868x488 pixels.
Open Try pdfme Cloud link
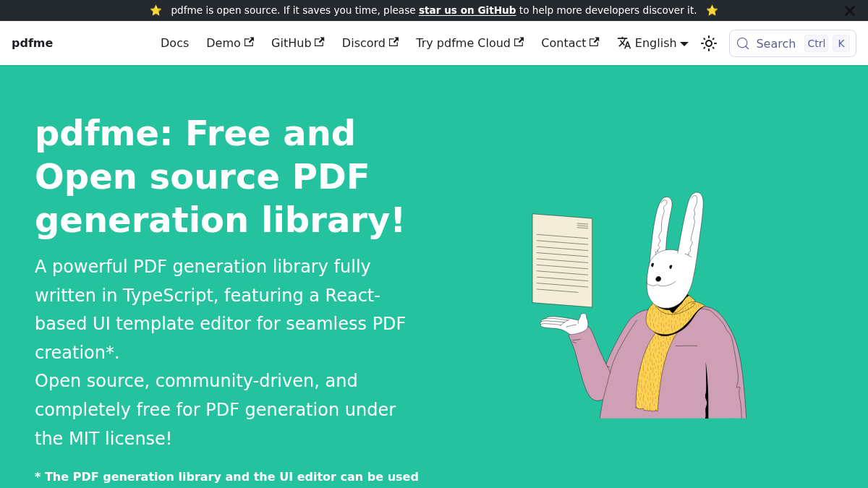tap(469, 43)
